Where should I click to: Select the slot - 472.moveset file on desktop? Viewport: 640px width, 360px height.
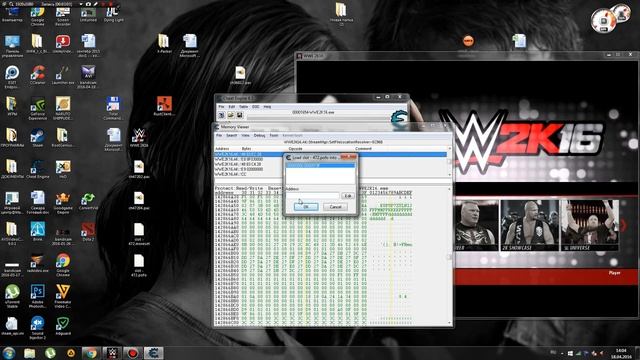pos(139,234)
